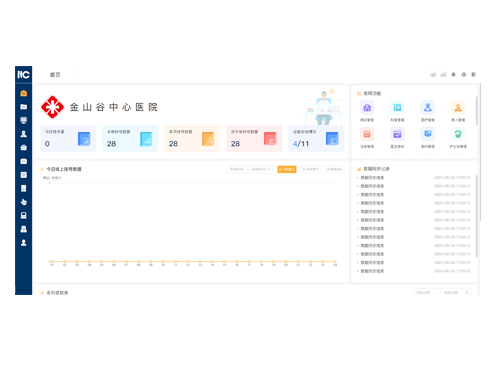The width and height of the screenshot is (500, 368).
Task: Click the first data sync record entry
Action: [x=414, y=178]
